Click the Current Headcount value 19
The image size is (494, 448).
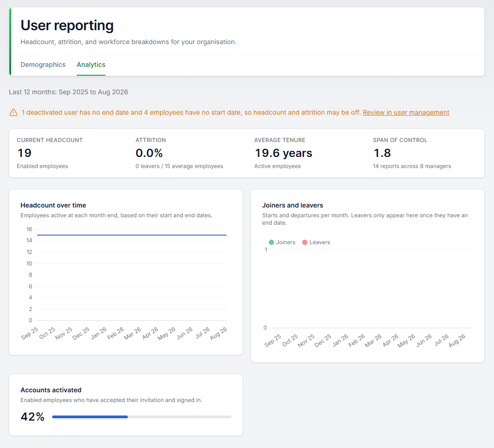pos(25,153)
